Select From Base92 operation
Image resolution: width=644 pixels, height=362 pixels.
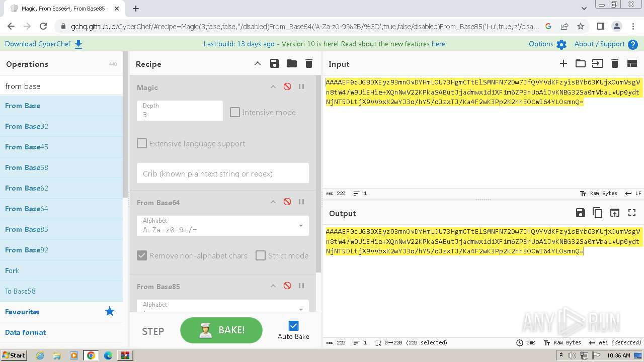pyautogui.click(x=61, y=250)
